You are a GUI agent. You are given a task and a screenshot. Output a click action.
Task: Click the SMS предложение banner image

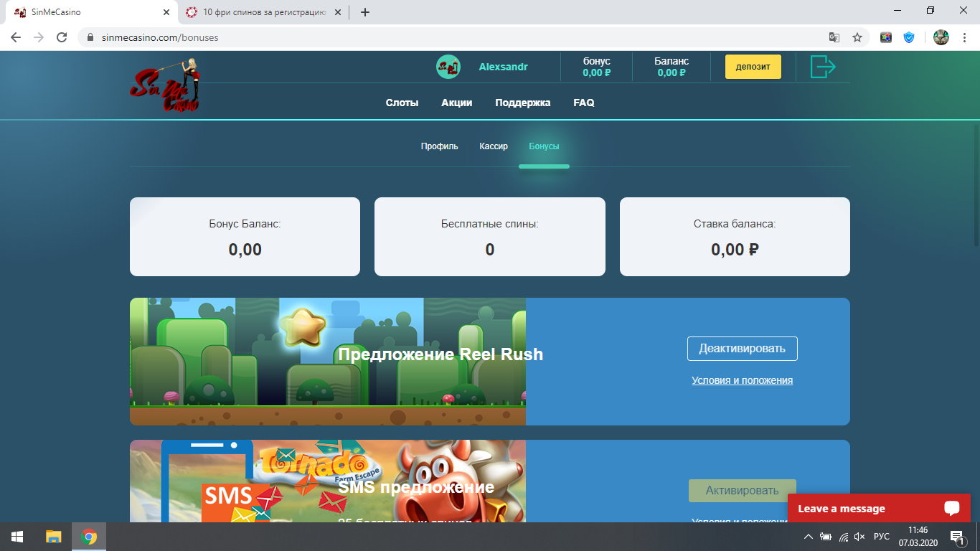pos(328,481)
